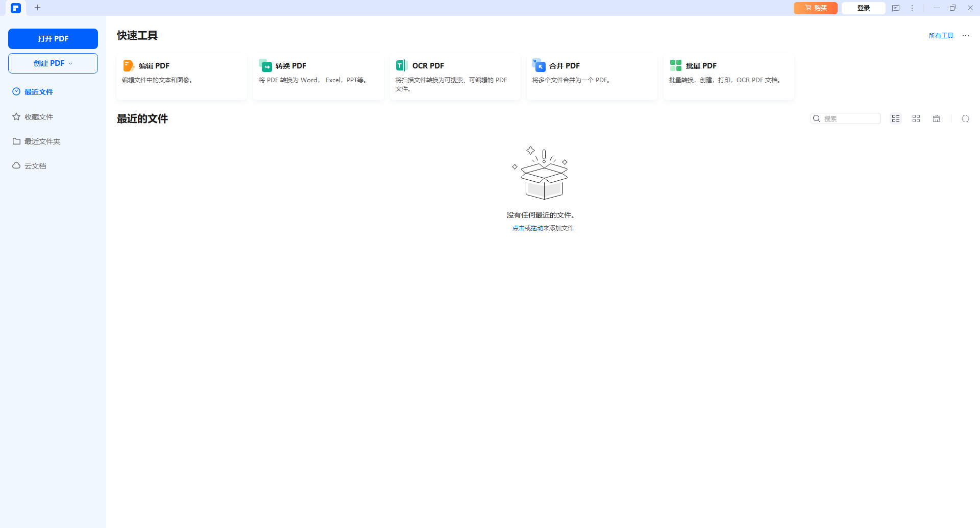
Task: Start the OCR PDF tool
Action: (x=455, y=76)
